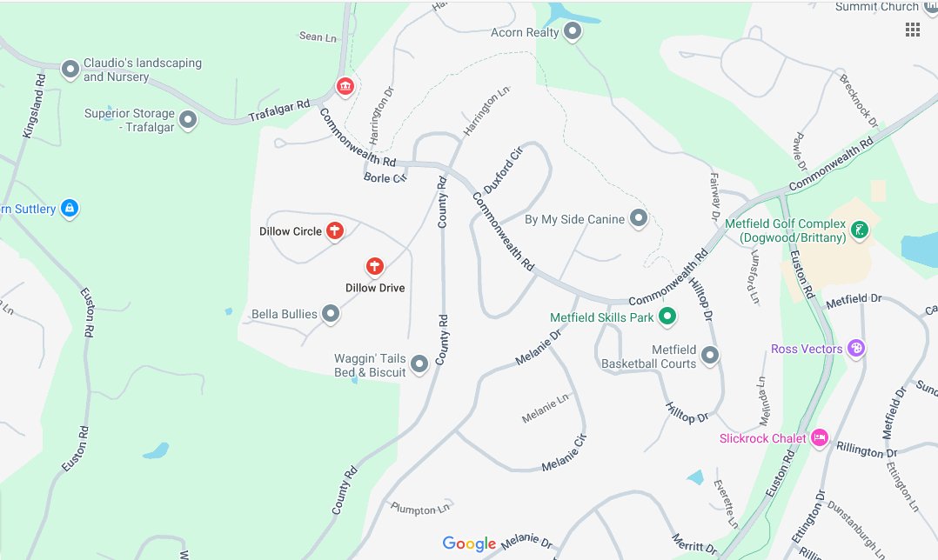Click Waggin' Tails Bed & Biscuit pin

419,364
